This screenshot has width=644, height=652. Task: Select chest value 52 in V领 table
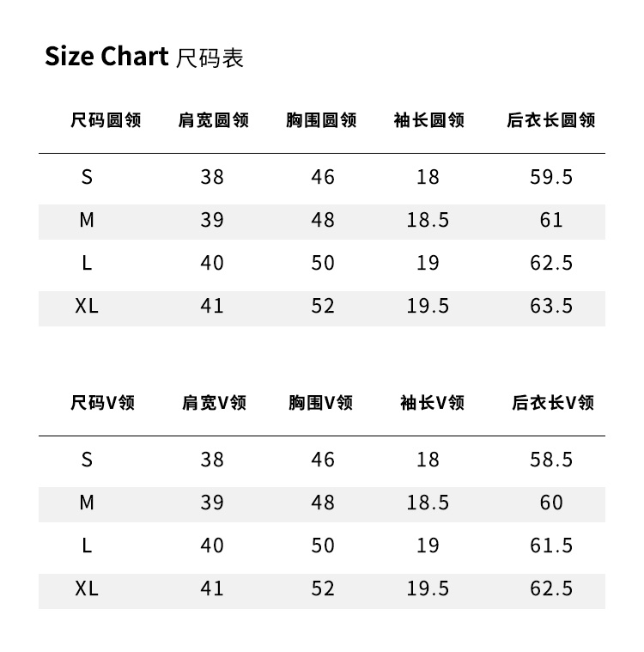click(x=323, y=588)
